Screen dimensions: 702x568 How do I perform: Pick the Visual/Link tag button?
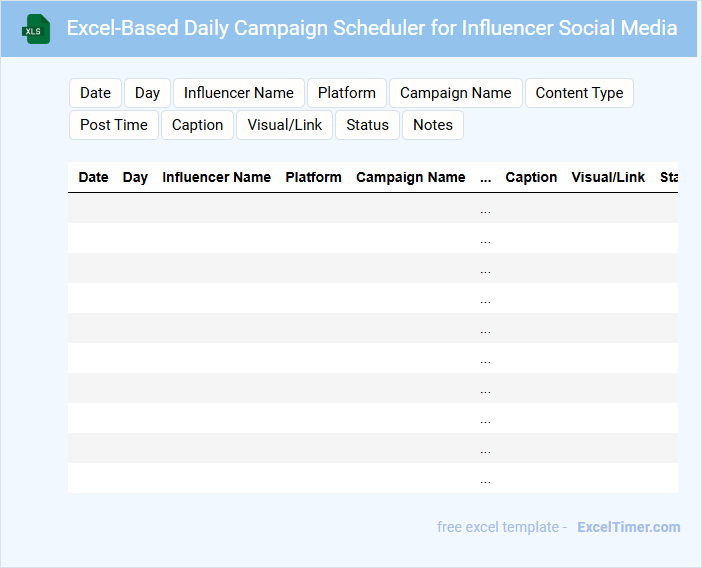pyautogui.click(x=285, y=125)
